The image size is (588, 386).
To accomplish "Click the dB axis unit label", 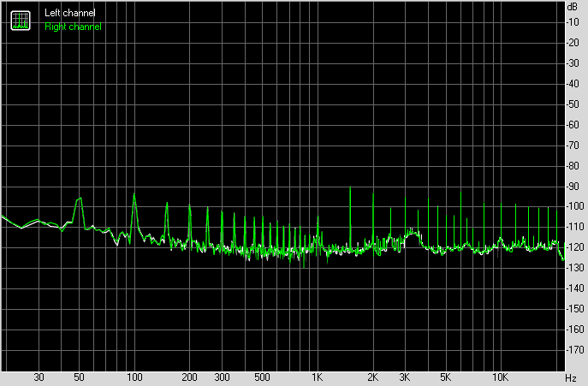I will click(x=573, y=7).
